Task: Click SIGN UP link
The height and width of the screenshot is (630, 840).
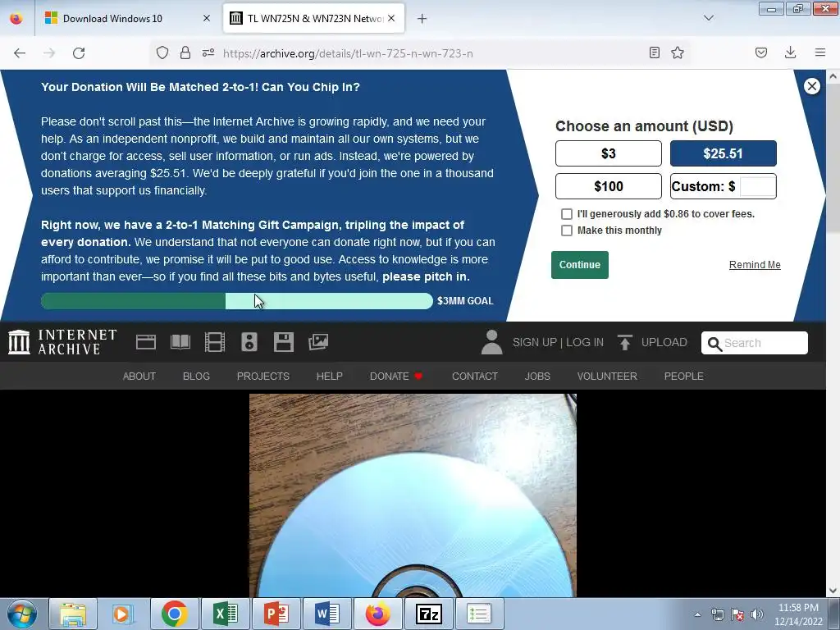Action: click(x=535, y=342)
